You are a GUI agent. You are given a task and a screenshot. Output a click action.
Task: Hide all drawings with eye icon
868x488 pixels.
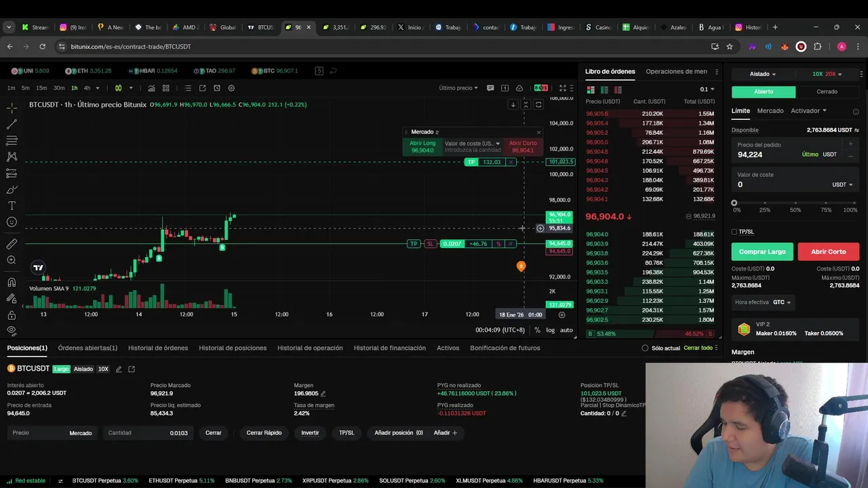(x=12, y=330)
